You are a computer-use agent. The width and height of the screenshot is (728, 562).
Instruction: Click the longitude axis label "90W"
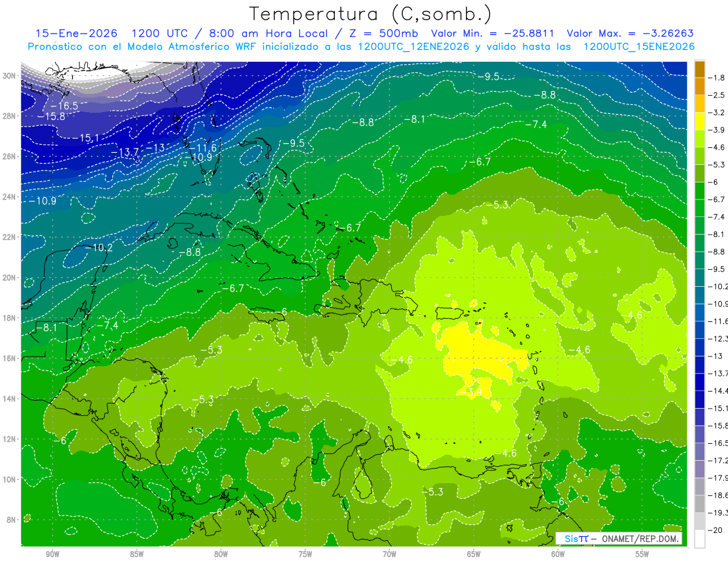pos(52,554)
